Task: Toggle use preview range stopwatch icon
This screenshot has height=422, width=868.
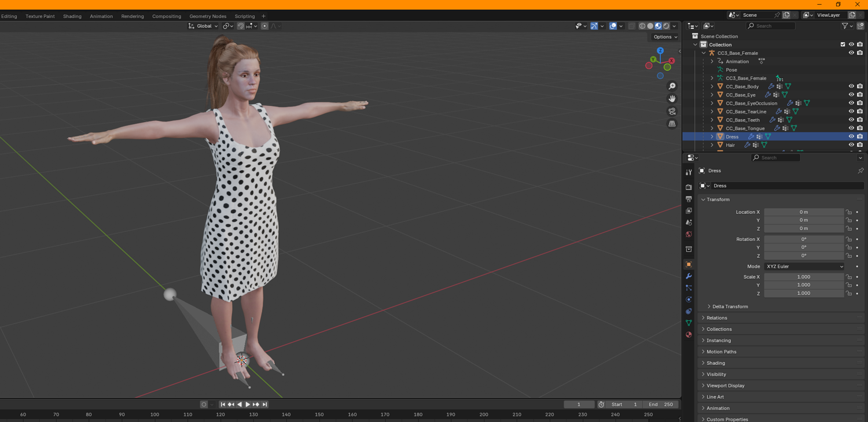Action: tap(601, 405)
